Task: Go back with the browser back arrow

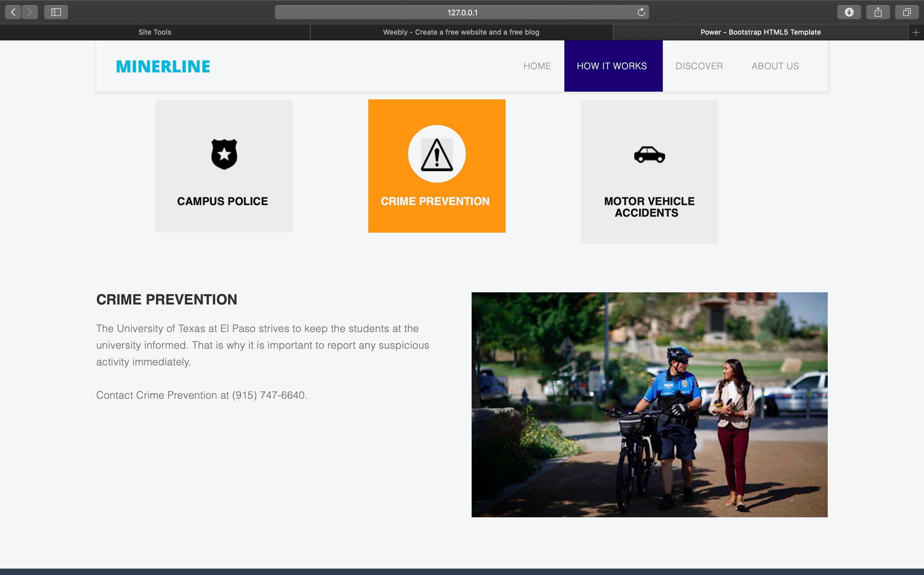Action: tap(13, 12)
